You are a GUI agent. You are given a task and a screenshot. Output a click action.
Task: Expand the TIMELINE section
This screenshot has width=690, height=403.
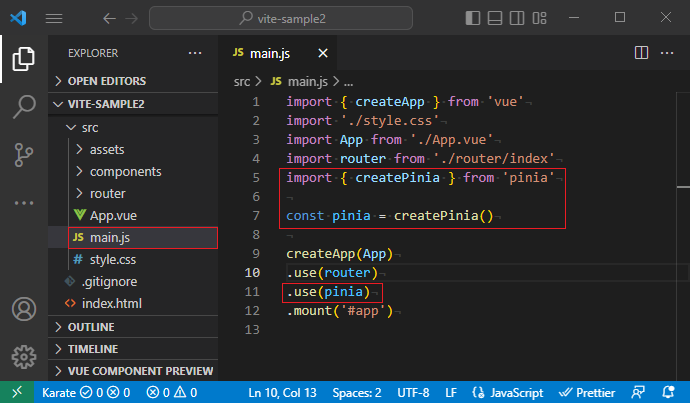click(x=133, y=349)
